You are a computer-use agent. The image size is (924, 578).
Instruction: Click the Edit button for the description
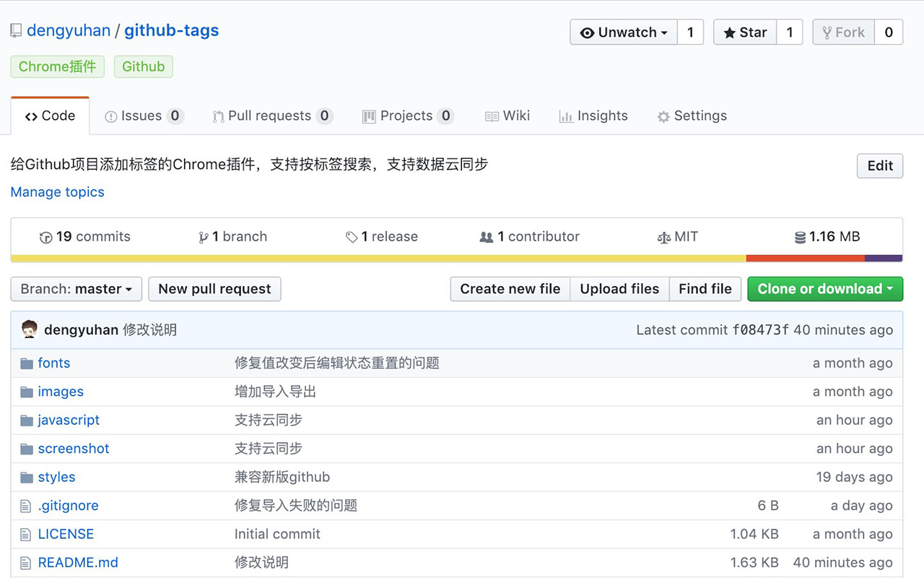click(x=879, y=165)
